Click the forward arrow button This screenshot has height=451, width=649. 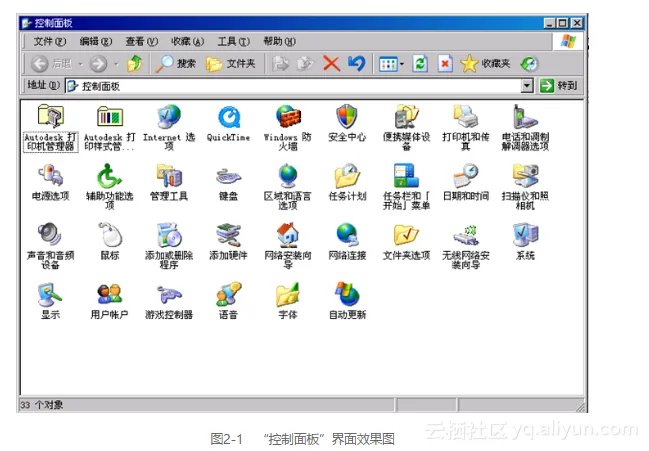(x=99, y=64)
